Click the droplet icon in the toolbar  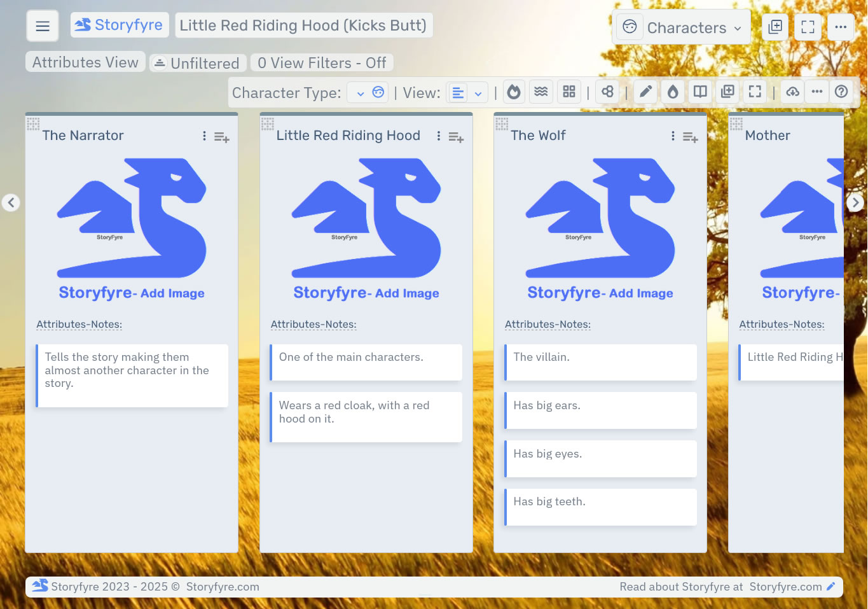(673, 91)
